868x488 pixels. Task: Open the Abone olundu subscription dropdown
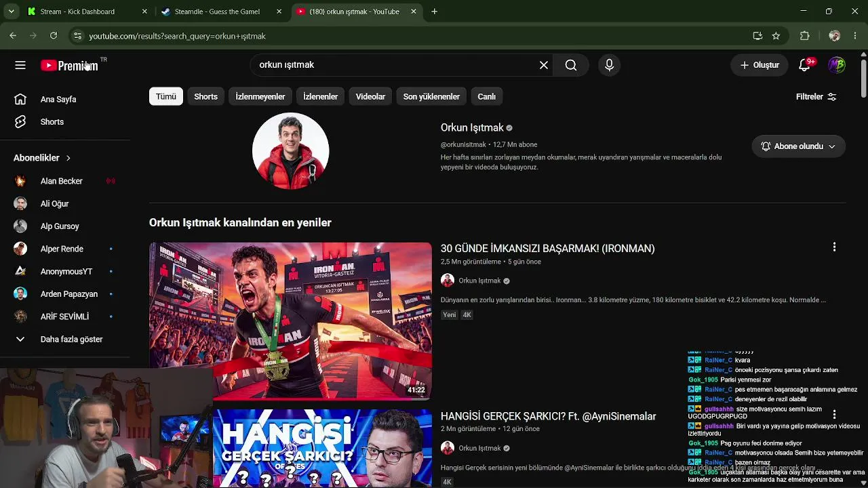tap(799, 146)
